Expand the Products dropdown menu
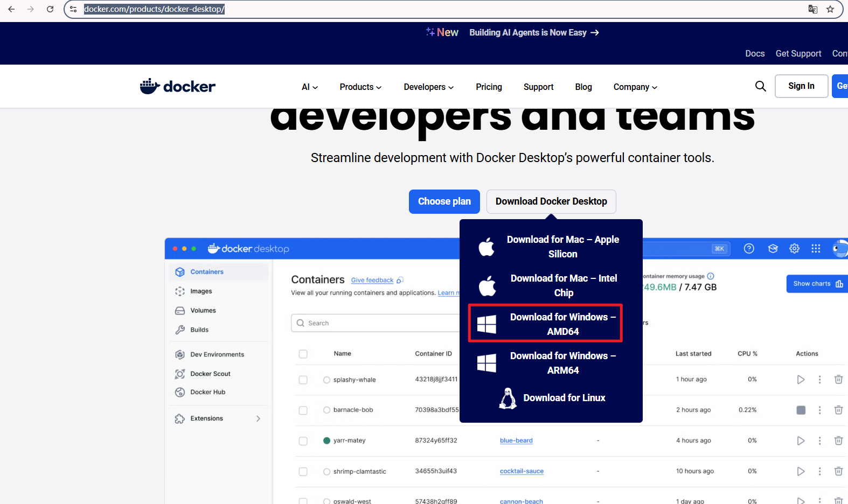The width and height of the screenshot is (848, 504). [360, 87]
